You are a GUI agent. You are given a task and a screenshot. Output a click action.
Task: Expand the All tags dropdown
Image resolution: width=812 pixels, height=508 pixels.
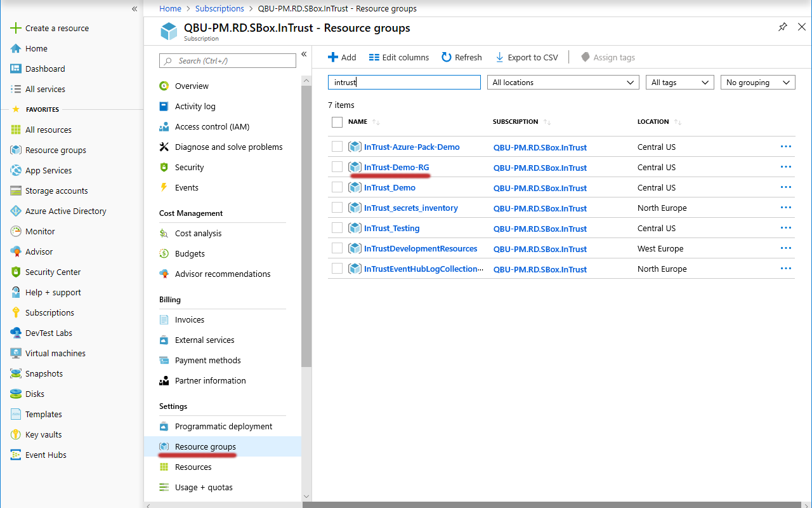(679, 83)
